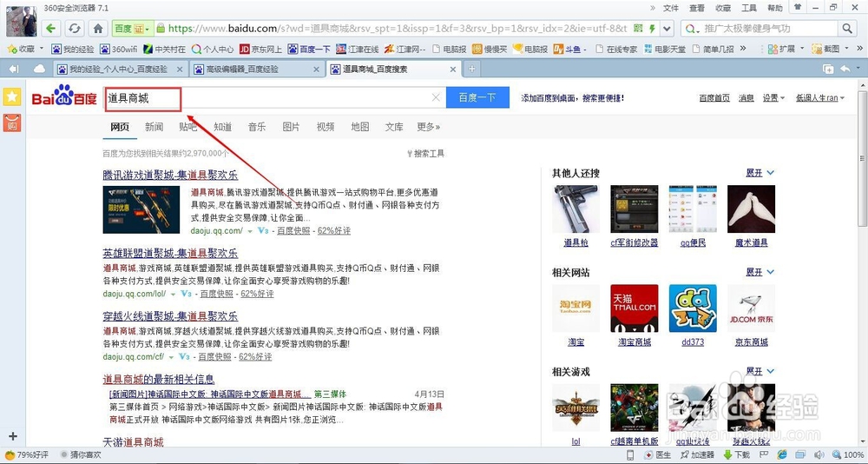Click the tab bar collapse arrow icon
868x464 pixels.
click(x=14, y=69)
